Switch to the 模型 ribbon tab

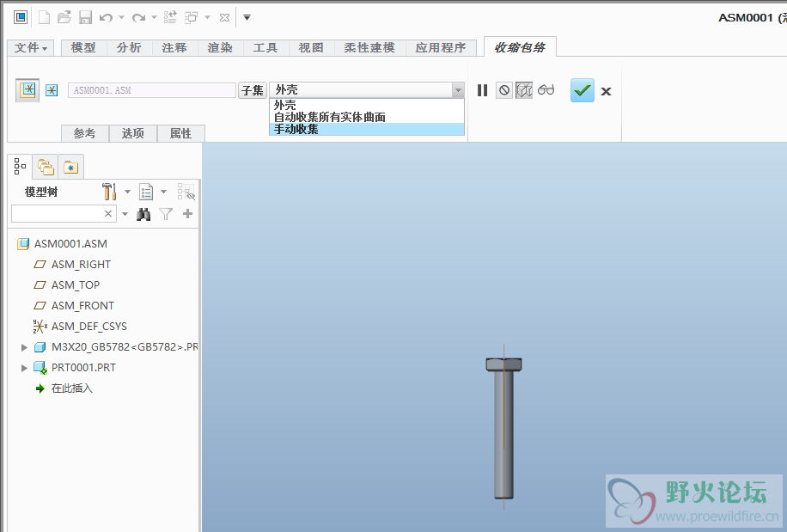click(83, 47)
